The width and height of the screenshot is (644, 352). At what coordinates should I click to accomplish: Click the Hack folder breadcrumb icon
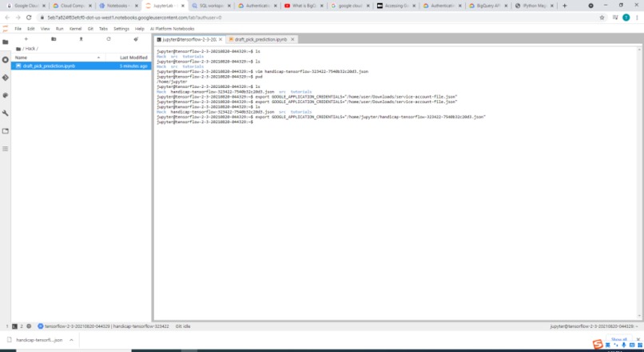click(x=18, y=49)
